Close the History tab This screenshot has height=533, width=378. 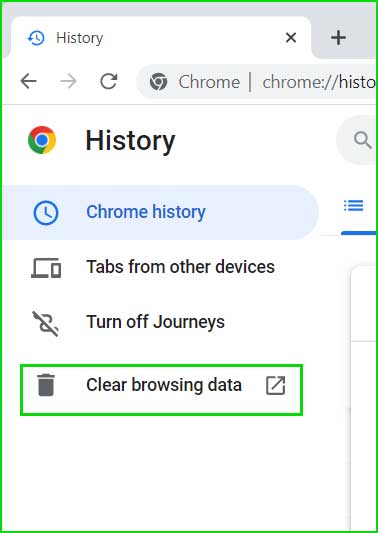coord(291,38)
